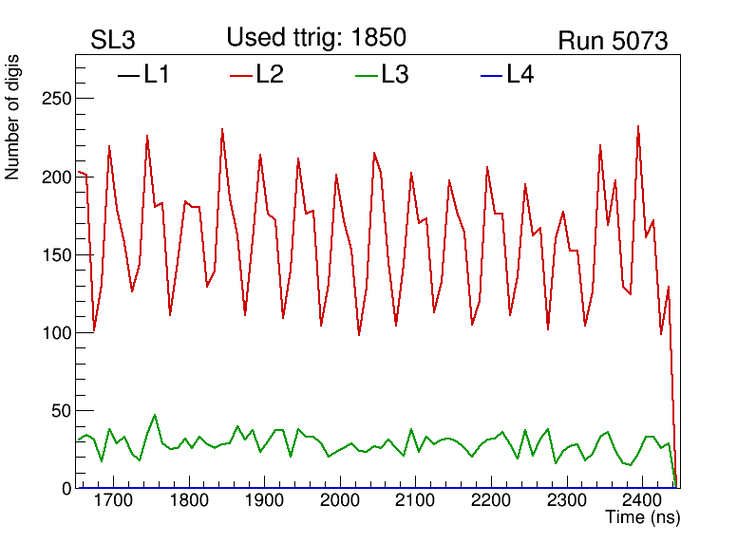Click the 2400 tick label on x-axis
Screen dimensions: 756x543
641,500
